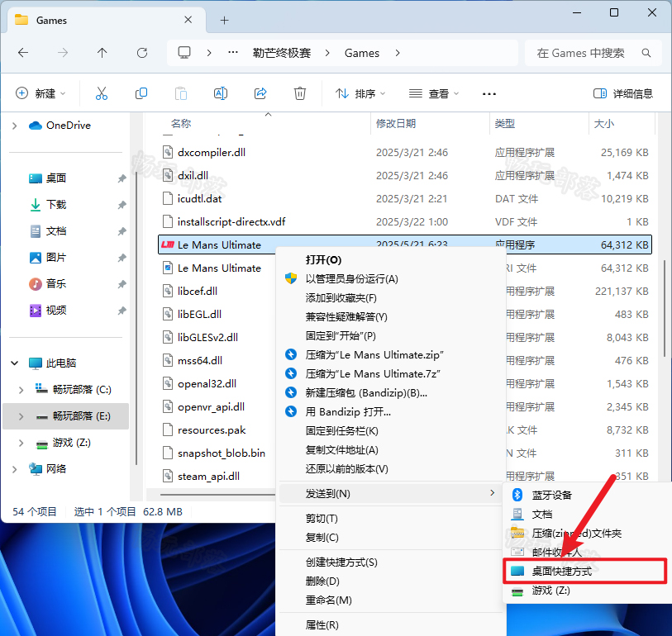Click the Bluetooth device icon in submenu
This screenshot has width=672, height=636.
pos(517,495)
